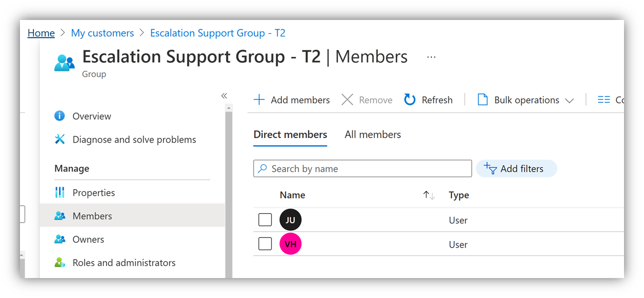This screenshot has height=298, width=644.
Task: Select the Direct members tab
Action: pyautogui.click(x=290, y=135)
